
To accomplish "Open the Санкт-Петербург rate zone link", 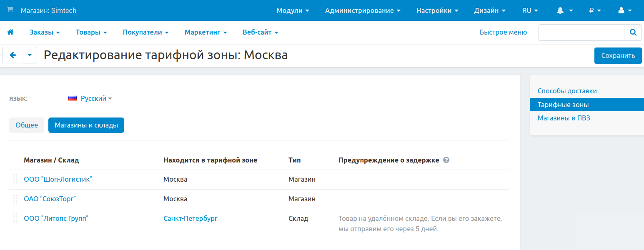I will click(x=190, y=218).
